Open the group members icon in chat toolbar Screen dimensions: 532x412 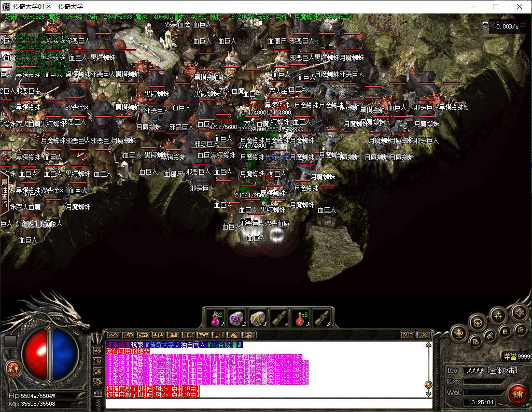point(159,335)
